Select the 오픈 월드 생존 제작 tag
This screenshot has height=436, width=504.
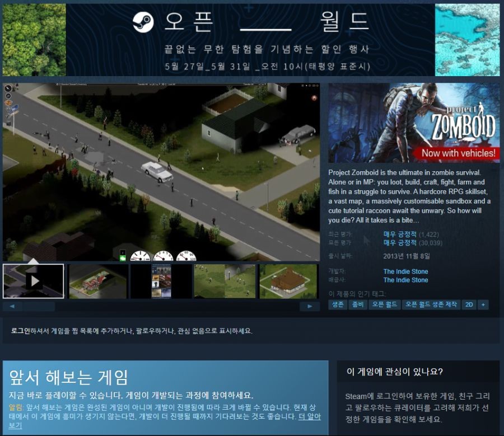431,304
